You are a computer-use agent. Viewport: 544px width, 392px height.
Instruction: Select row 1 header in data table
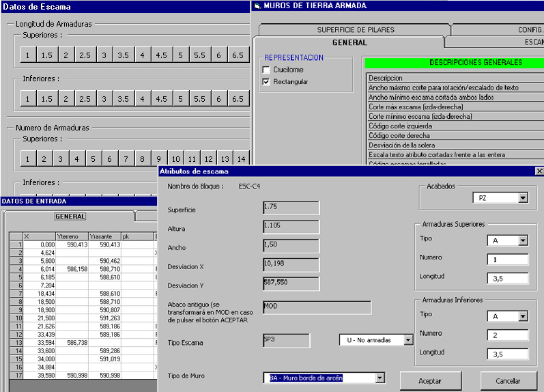point(16,244)
